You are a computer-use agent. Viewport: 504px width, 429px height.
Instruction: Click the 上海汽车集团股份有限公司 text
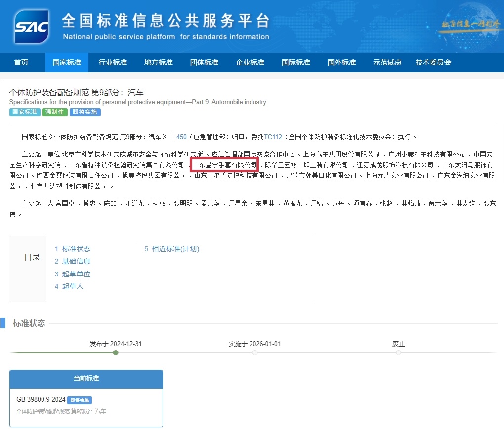(341, 155)
